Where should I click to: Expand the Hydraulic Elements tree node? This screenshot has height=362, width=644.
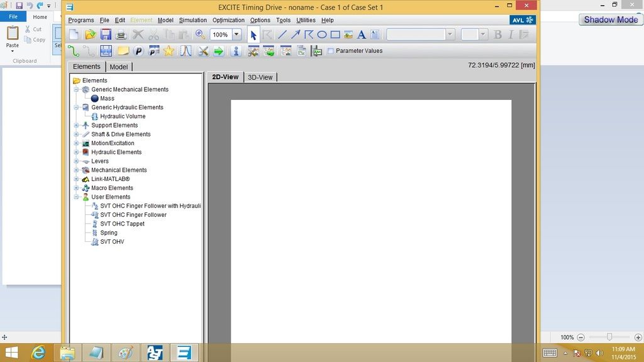tap(77, 152)
